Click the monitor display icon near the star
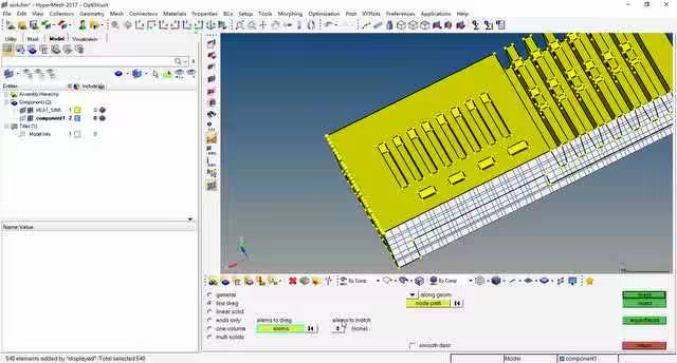Viewport: 677px width, 363px height. [x=573, y=281]
